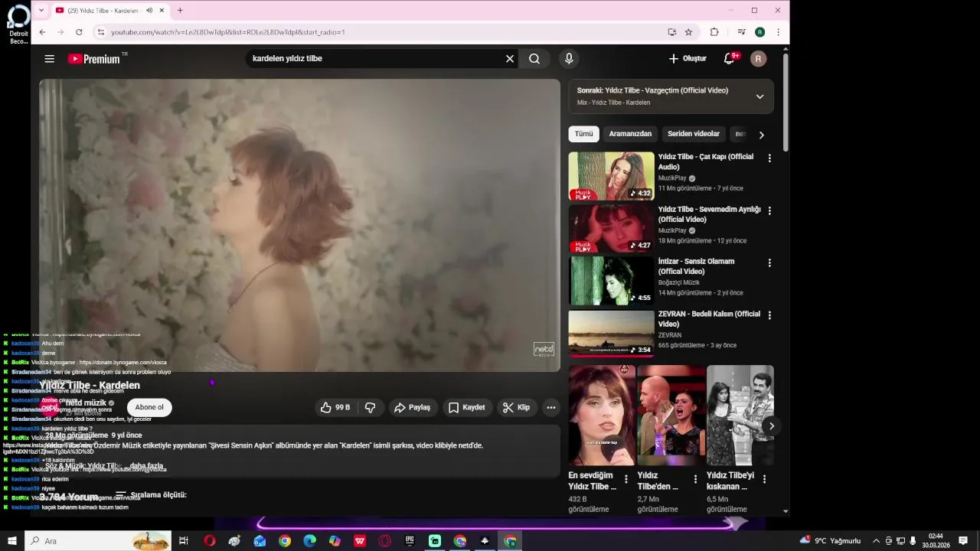Open İntizar Sensiz Olamam video thumbnail
The width and height of the screenshot is (980, 551).
tap(611, 281)
